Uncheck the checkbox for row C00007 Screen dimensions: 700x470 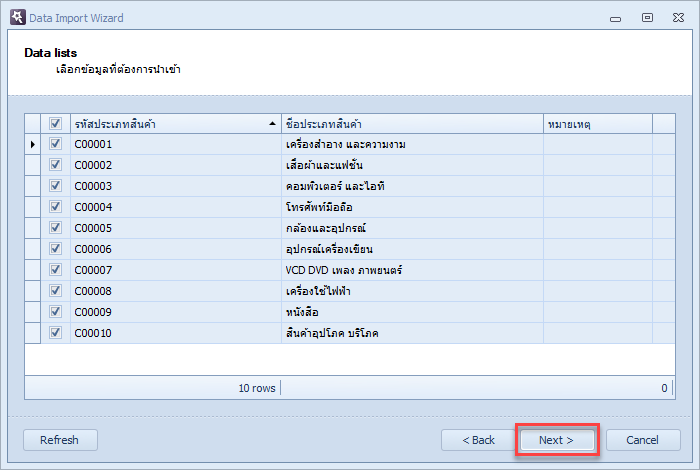coord(55,270)
